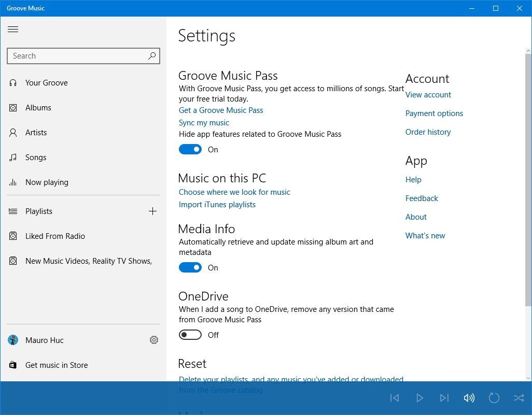Open the Your Groove section
Screen dimensions: 532x415
(47, 82)
